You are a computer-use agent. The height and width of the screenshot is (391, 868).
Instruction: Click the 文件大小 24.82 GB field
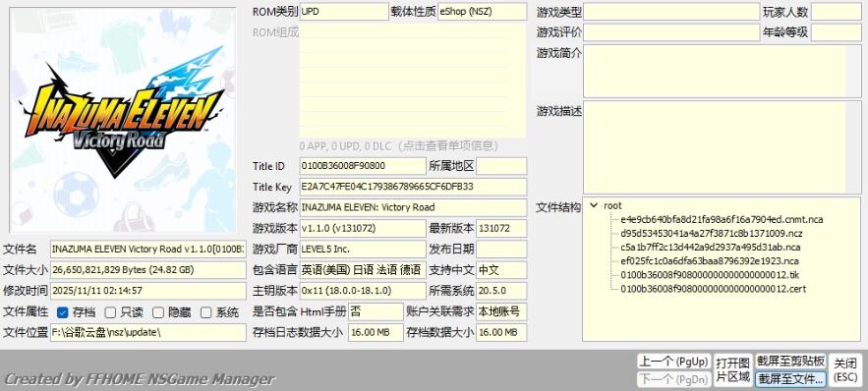pyautogui.click(x=147, y=270)
